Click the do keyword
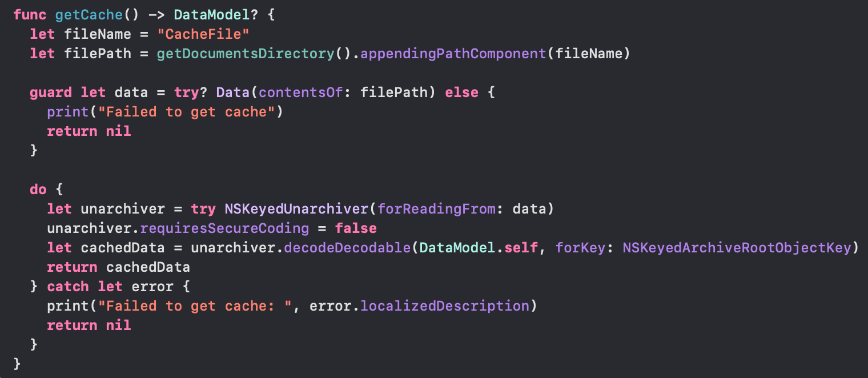This screenshot has height=378, width=868. pyautogui.click(x=38, y=189)
